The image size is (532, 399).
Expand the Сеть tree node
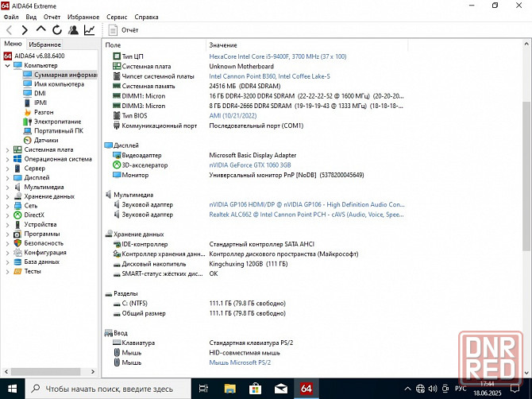7,206
